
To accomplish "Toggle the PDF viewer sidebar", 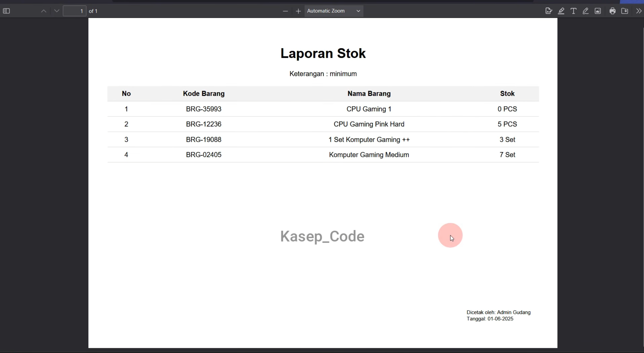I will click(6, 11).
